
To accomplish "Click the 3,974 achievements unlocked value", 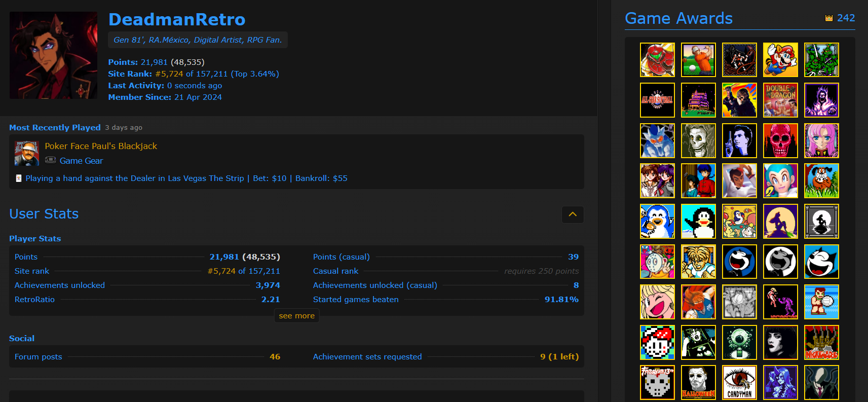I will 268,285.
